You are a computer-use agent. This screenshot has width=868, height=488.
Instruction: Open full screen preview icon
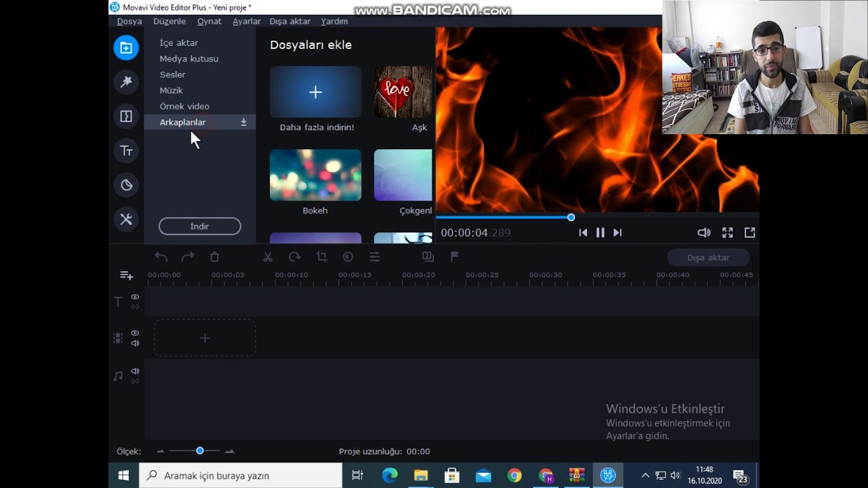728,232
